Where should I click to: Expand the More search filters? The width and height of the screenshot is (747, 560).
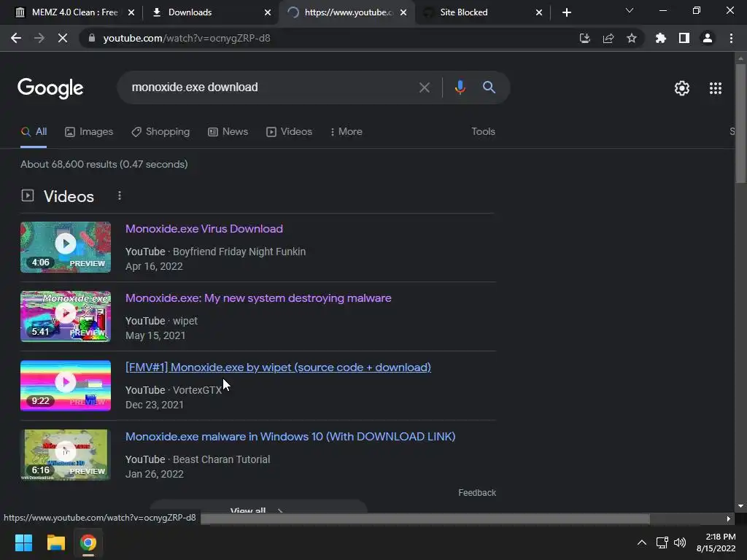pyautogui.click(x=347, y=132)
